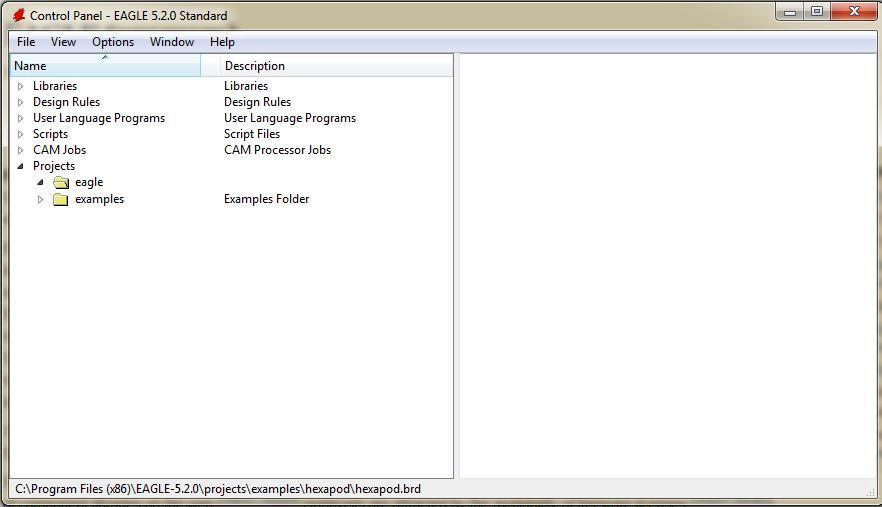Select the Projects item
The image size is (882, 507).
pyautogui.click(x=53, y=166)
